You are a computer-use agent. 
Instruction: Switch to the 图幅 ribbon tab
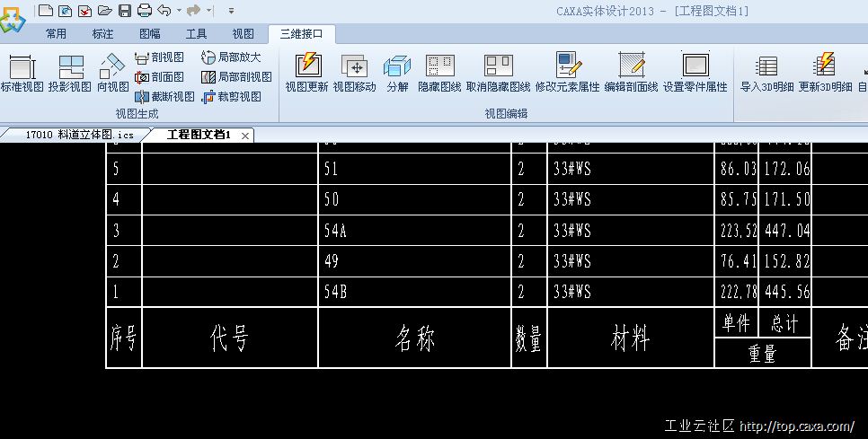click(x=149, y=34)
